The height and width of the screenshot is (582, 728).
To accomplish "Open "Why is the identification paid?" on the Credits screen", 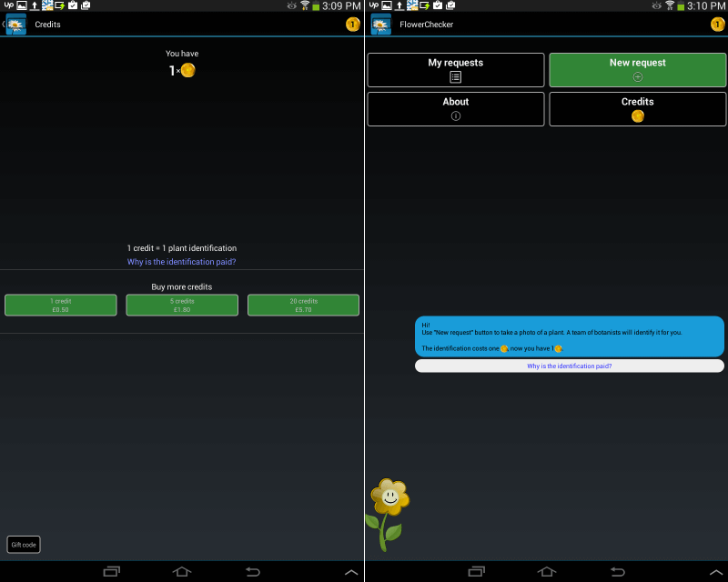I will point(181,262).
